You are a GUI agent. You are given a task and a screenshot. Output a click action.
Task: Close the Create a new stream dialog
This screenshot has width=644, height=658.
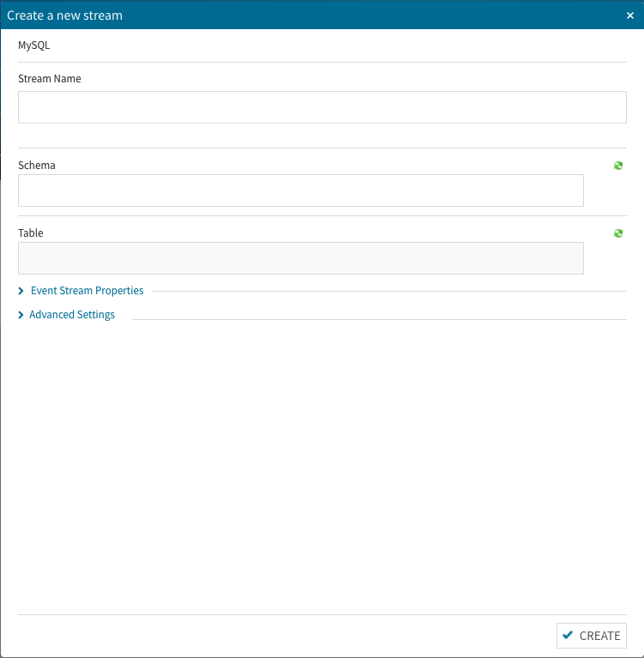[629, 15]
